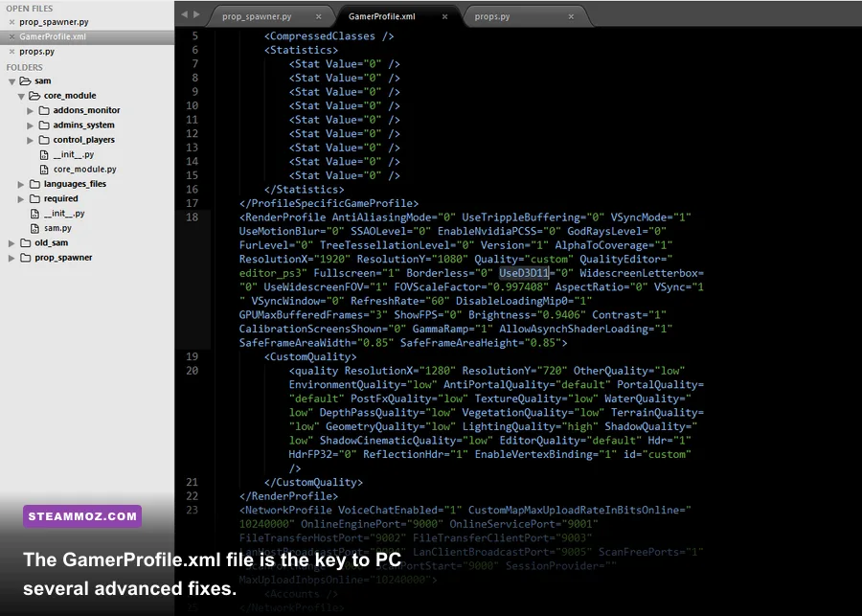
Task: Expand the admins_system folder
Action: tap(31, 125)
